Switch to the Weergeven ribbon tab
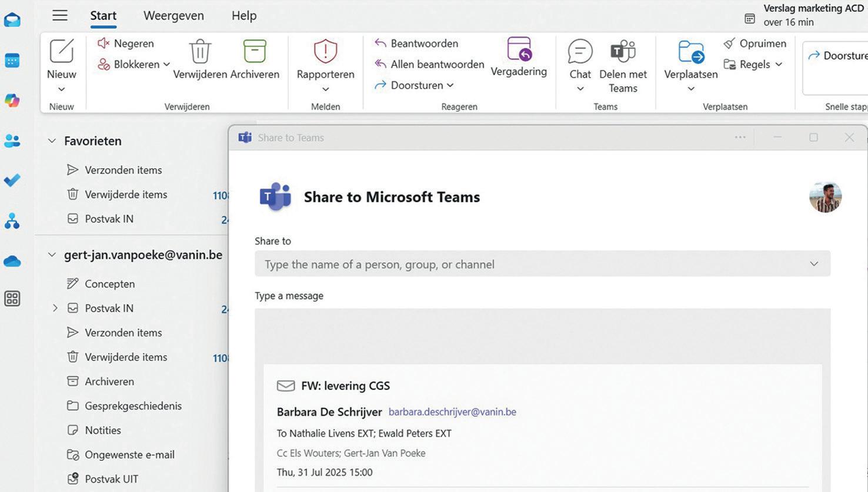The width and height of the screenshot is (868, 492). (x=173, y=16)
